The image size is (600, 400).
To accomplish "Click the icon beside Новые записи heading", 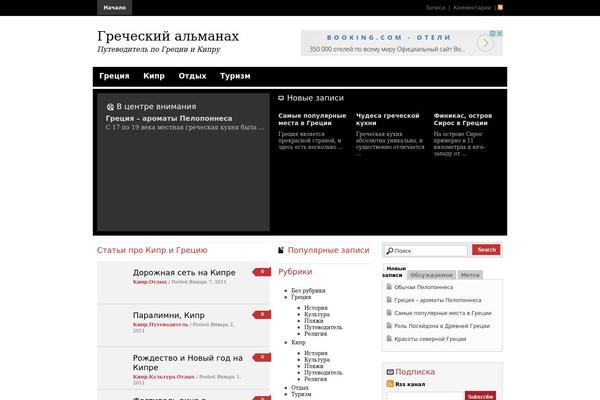I will (x=281, y=98).
